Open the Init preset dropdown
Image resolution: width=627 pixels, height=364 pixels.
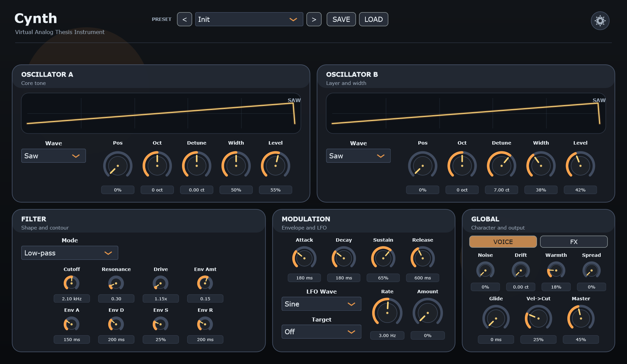[x=249, y=19]
